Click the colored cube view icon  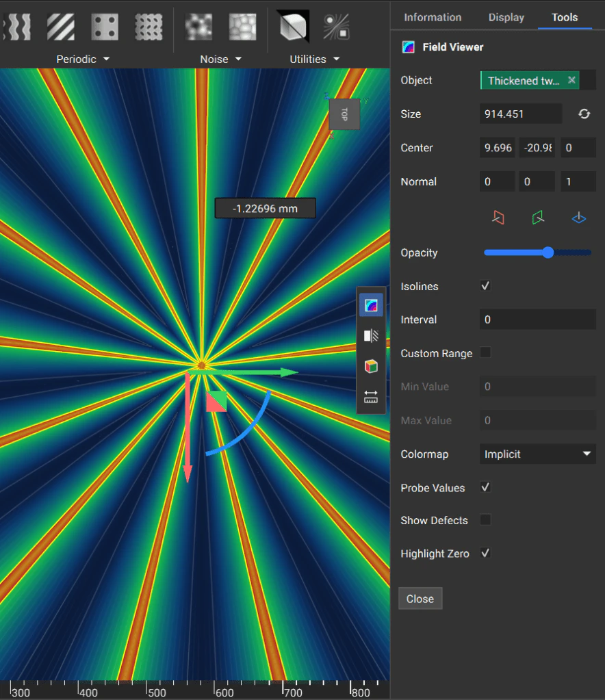point(371,366)
